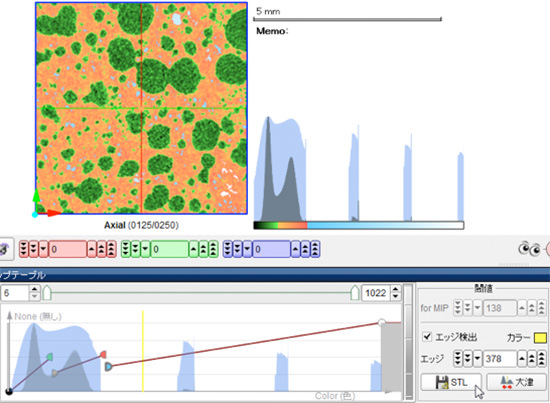Click the blue triple-up arrow icon
This screenshot has height=403, width=550.
pyautogui.click(x=315, y=249)
